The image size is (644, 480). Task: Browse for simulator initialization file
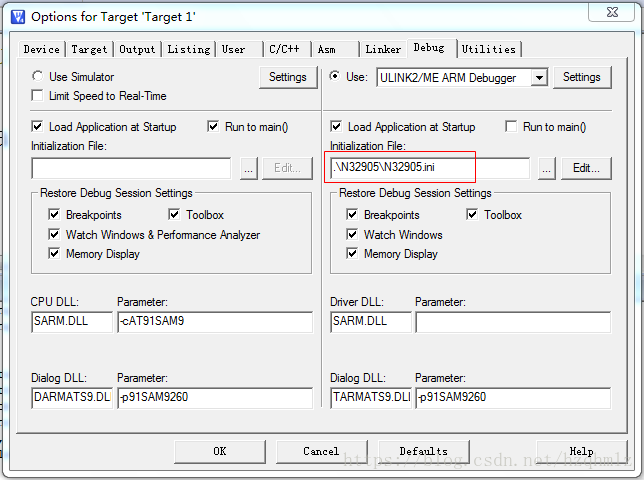click(x=248, y=168)
